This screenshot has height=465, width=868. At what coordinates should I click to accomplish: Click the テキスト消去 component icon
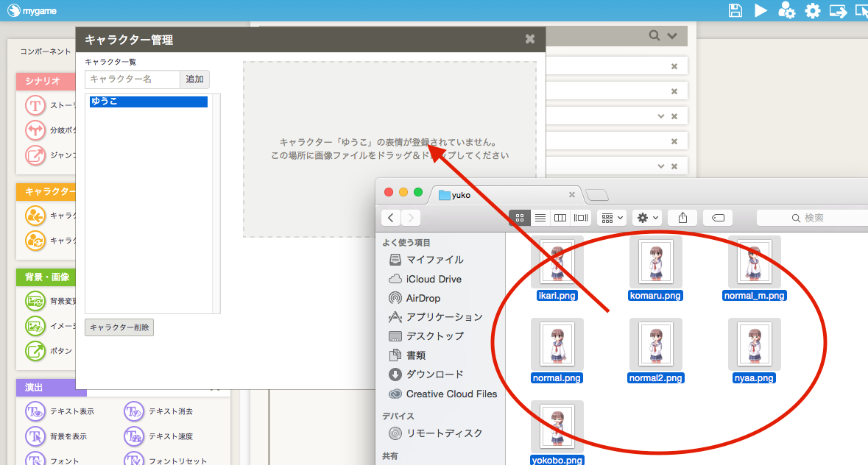(134, 411)
